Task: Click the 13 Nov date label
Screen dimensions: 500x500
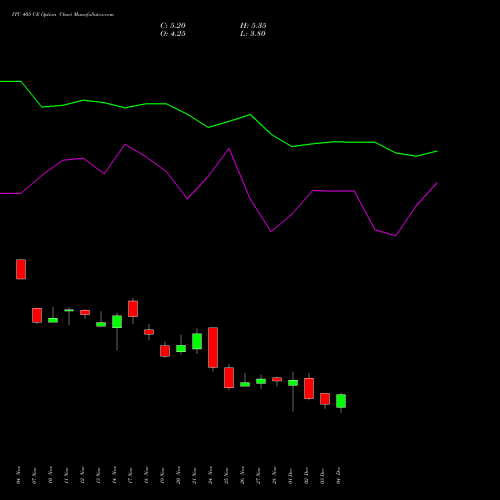Action: pyautogui.click(x=98, y=475)
